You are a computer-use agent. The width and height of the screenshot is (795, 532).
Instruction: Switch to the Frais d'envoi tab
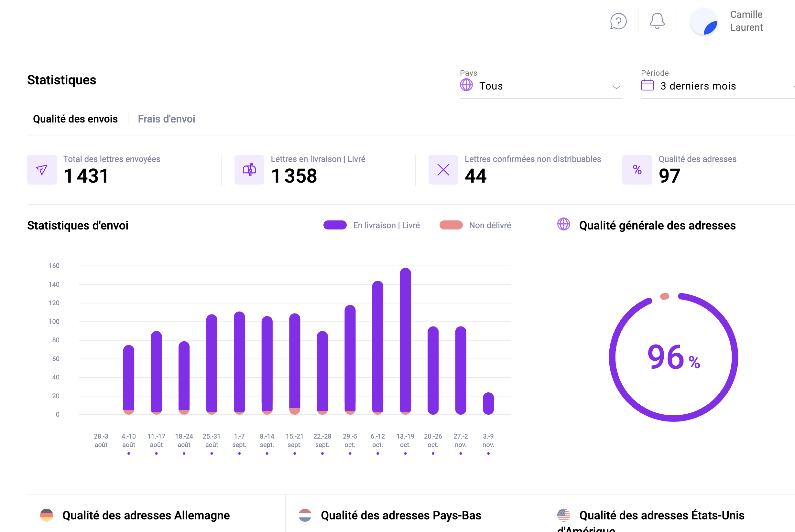pyautogui.click(x=166, y=119)
